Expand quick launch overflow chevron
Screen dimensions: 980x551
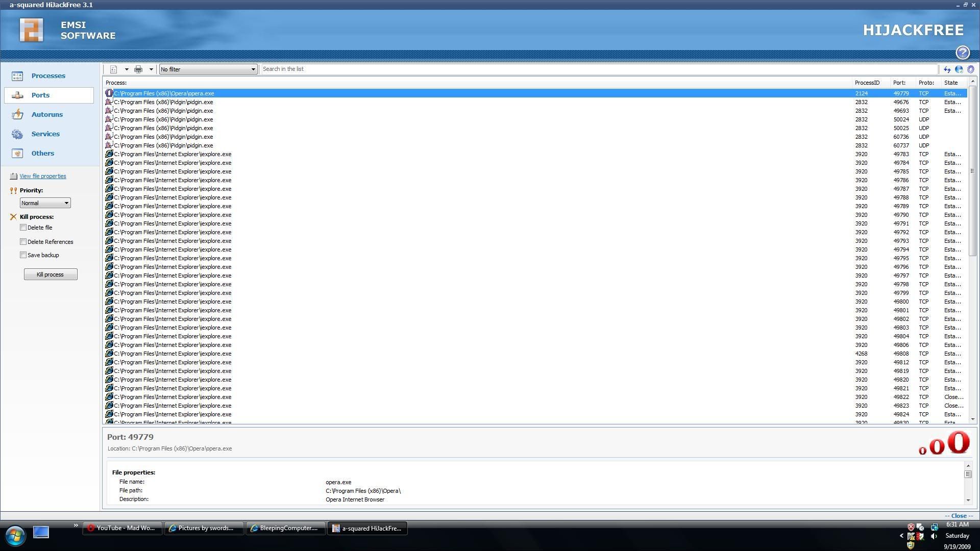tap(76, 526)
